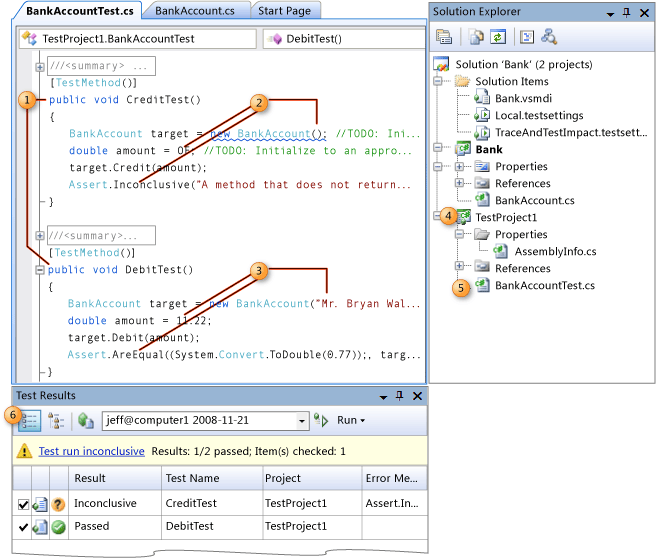Sort by Error Message column header
Image resolution: width=656 pixels, height=558 pixels.
tap(395, 478)
